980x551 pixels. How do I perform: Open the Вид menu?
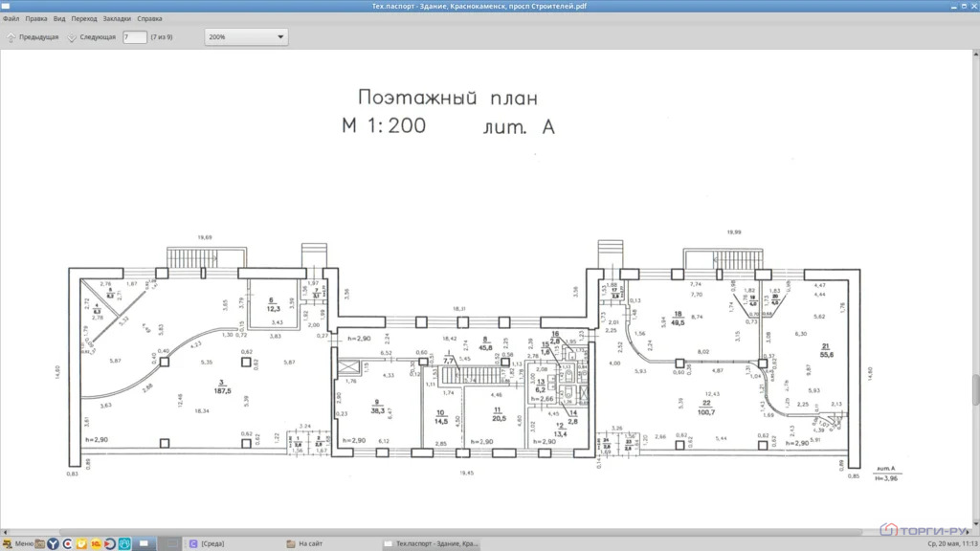point(59,19)
